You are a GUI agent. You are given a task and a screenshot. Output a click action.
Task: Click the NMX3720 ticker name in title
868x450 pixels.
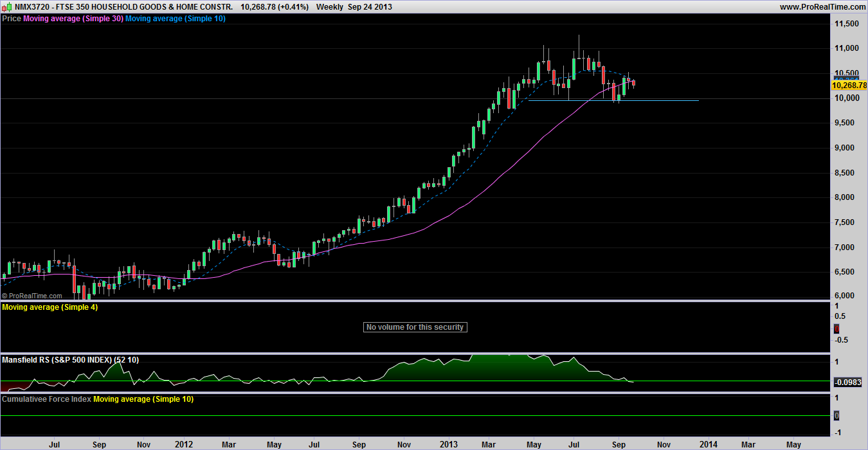point(32,7)
